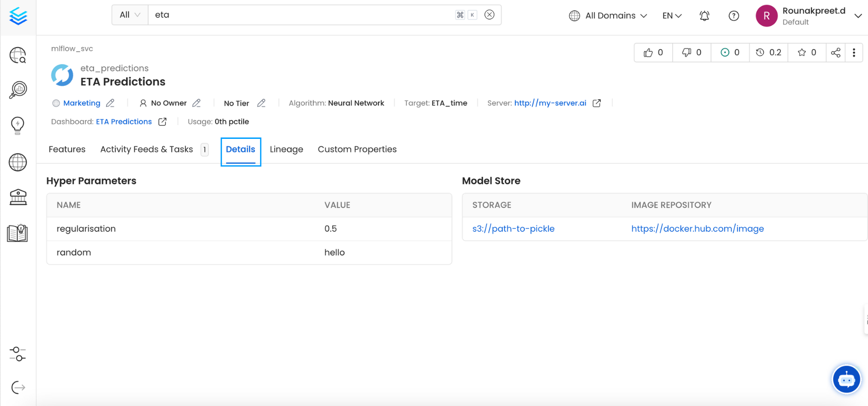Switch to the Lineage tab
This screenshot has height=406, width=868.
pyautogui.click(x=286, y=149)
